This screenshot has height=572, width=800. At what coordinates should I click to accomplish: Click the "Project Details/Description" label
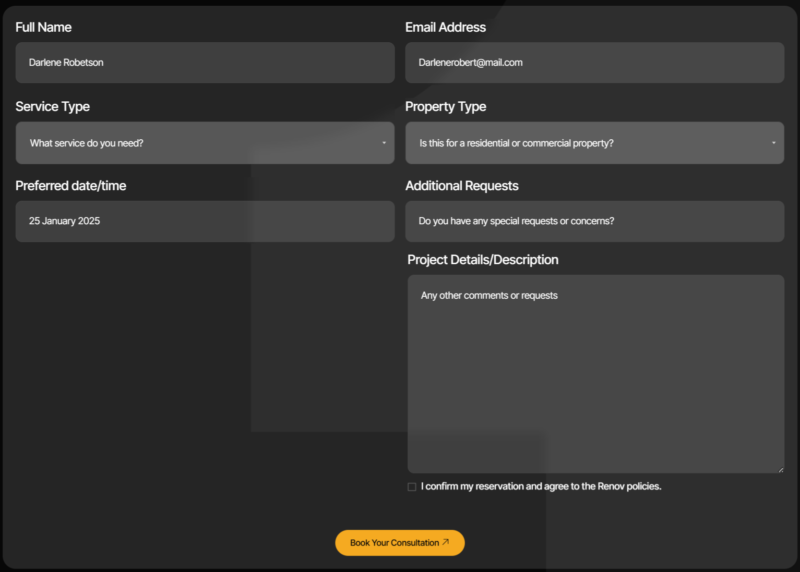482,259
